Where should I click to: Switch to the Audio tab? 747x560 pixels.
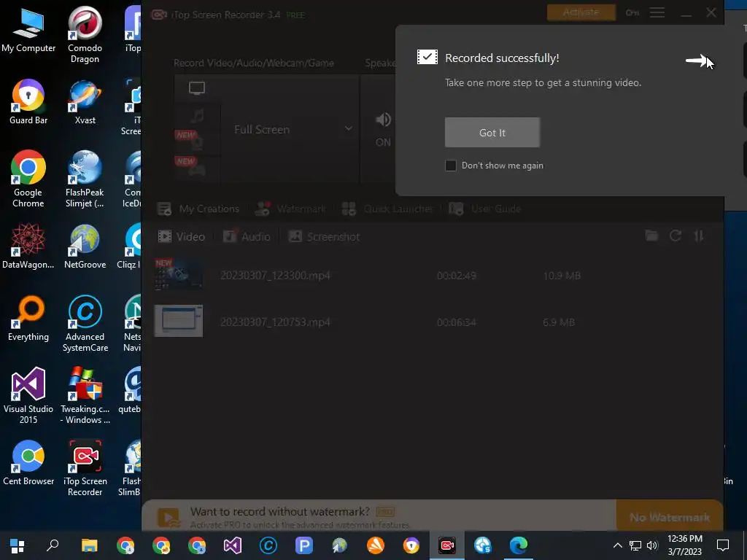247,237
